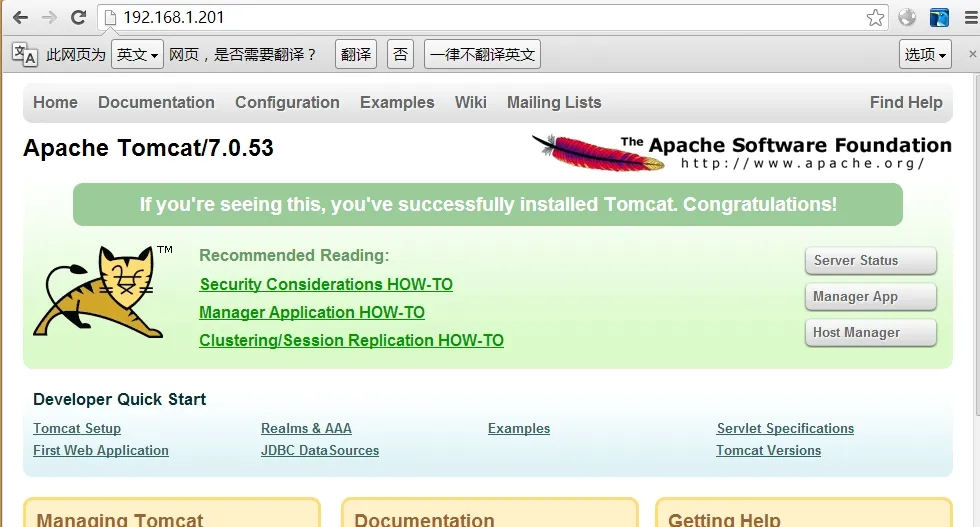
Task: Click the green congratulations banner
Action: point(488,204)
